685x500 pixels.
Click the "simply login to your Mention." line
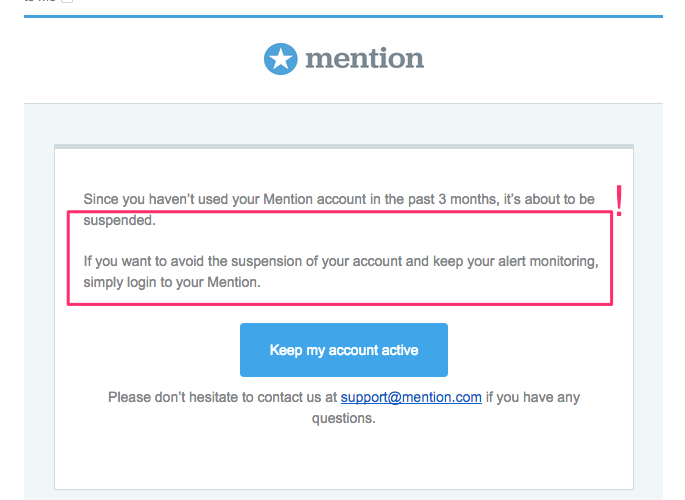coord(172,282)
